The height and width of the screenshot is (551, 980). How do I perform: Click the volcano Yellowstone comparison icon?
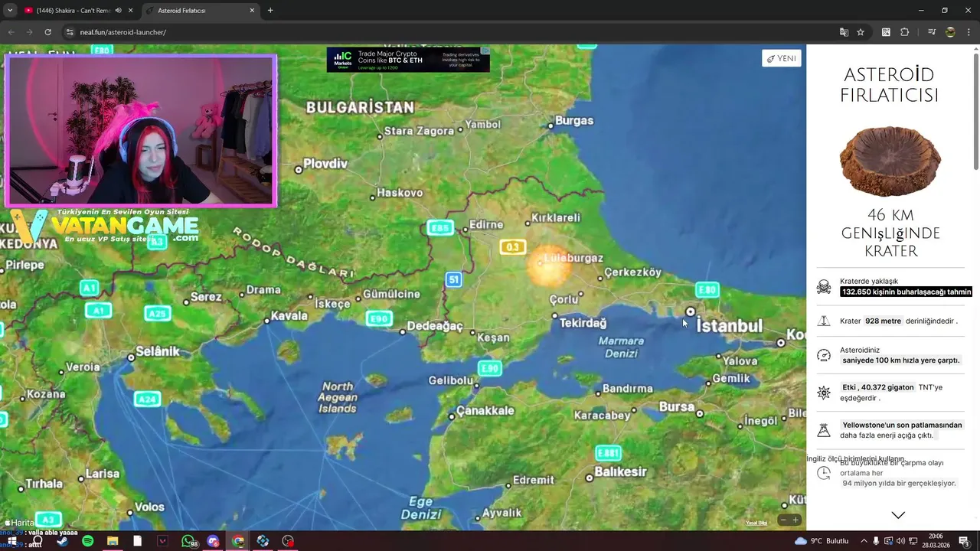click(x=824, y=430)
